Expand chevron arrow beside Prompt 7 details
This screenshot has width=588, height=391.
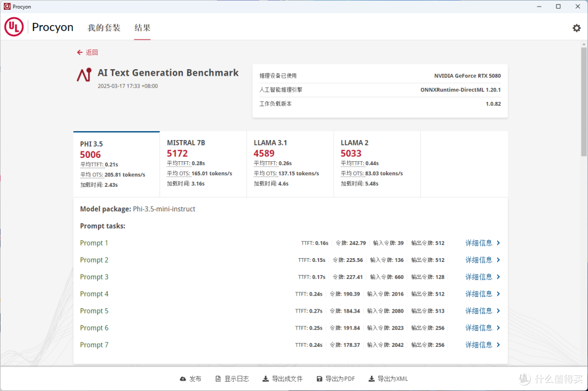(498, 345)
